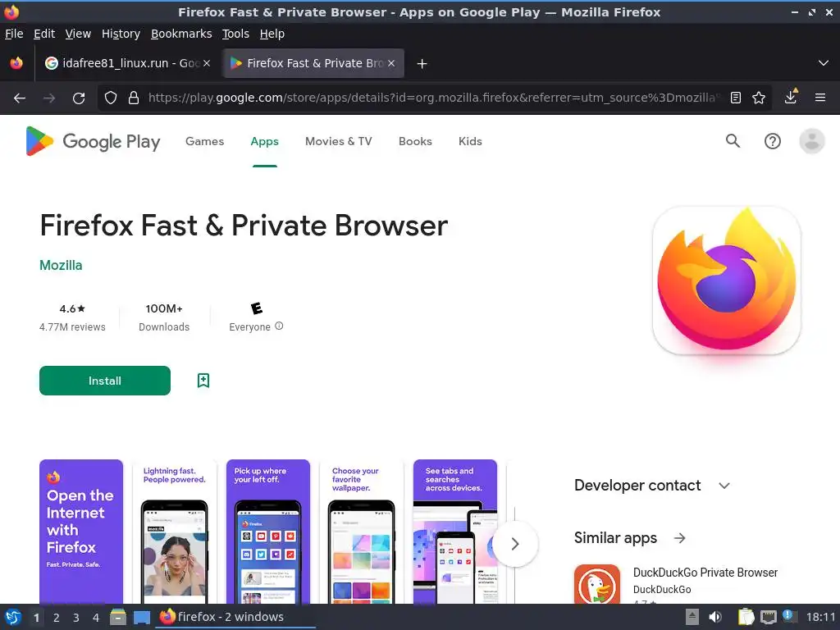Screen dimensions: 840x630
Task: Show the Everyone content rating info icon
Action: (279, 326)
